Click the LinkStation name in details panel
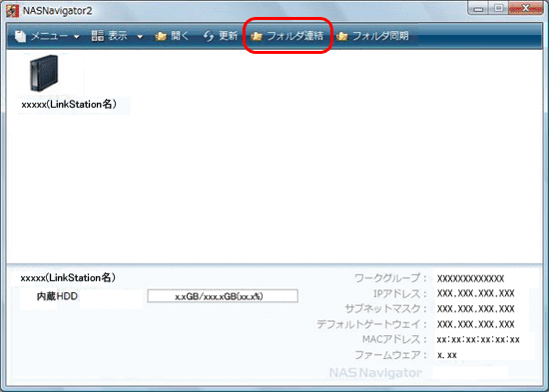The image size is (549, 392). (x=68, y=278)
